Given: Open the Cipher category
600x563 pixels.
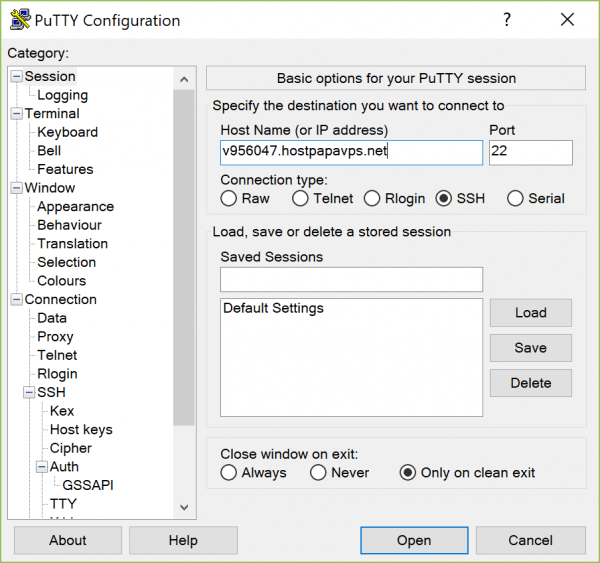Looking at the screenshot, I should point(71,448).
